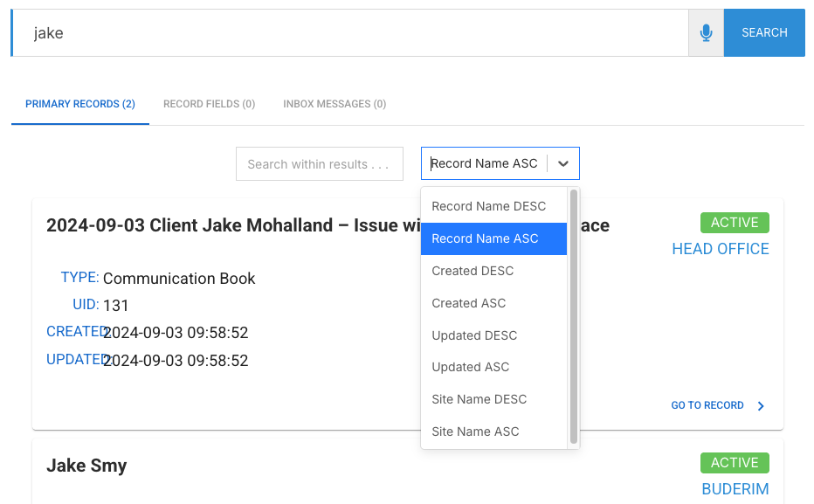The image size is (814, 504).
Task: Click ACTIVE badge on Jake Mohalland record
Action: coord(735,223)
